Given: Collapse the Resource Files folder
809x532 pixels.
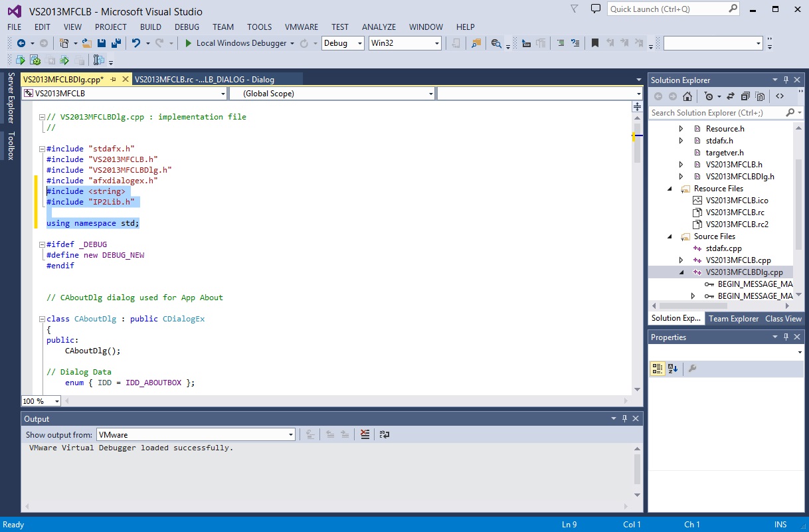Looking at the screenshot, I should pyautogui.click(x=670, y=189).
